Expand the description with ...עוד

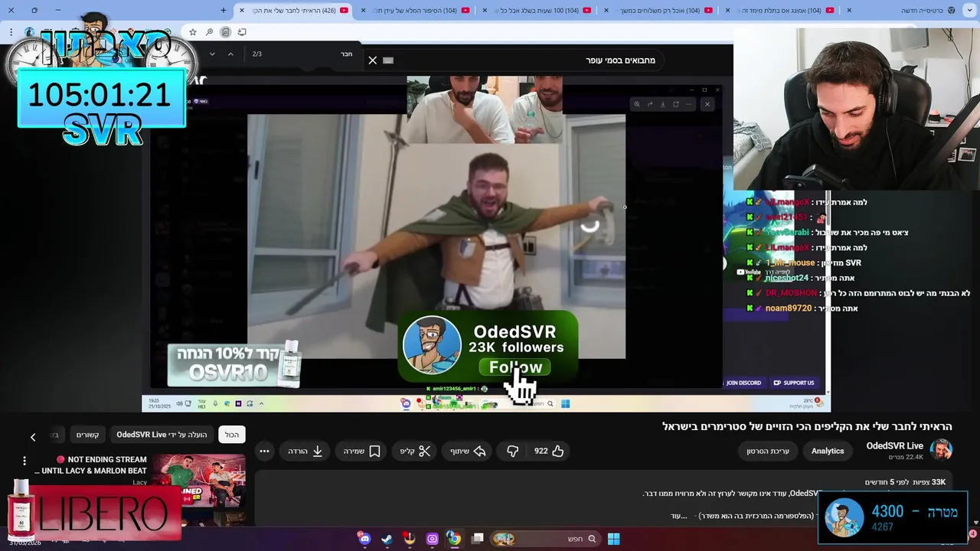(x=679, y=516)
